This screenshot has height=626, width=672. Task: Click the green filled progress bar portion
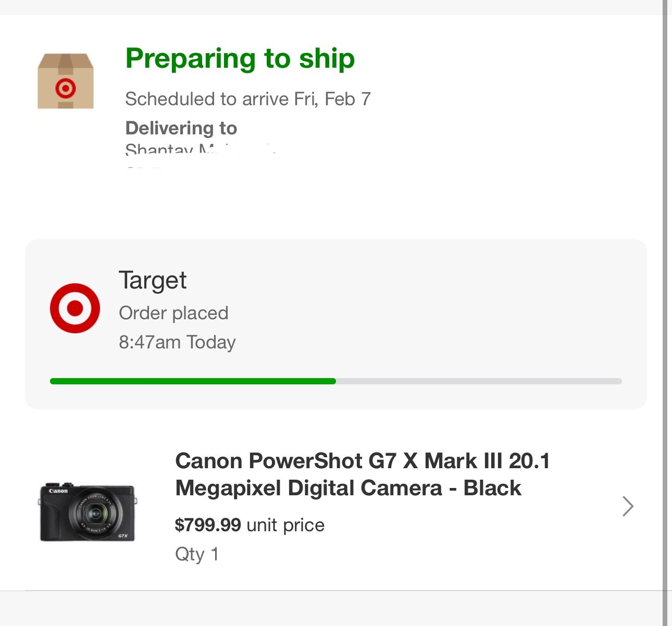[x=193, y=381]
